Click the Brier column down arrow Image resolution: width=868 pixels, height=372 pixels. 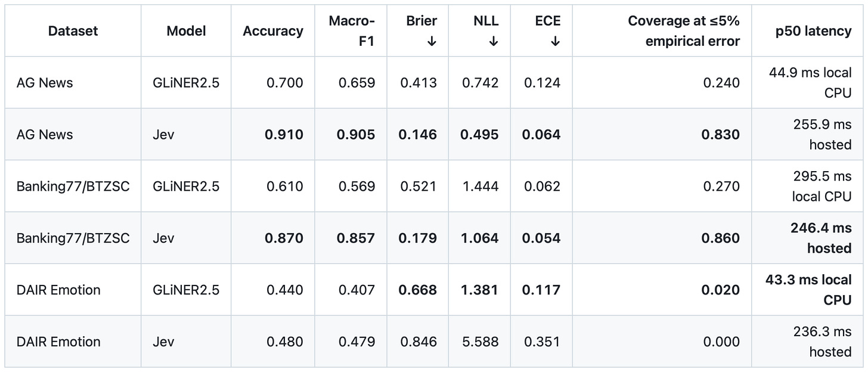click(432, 42)
